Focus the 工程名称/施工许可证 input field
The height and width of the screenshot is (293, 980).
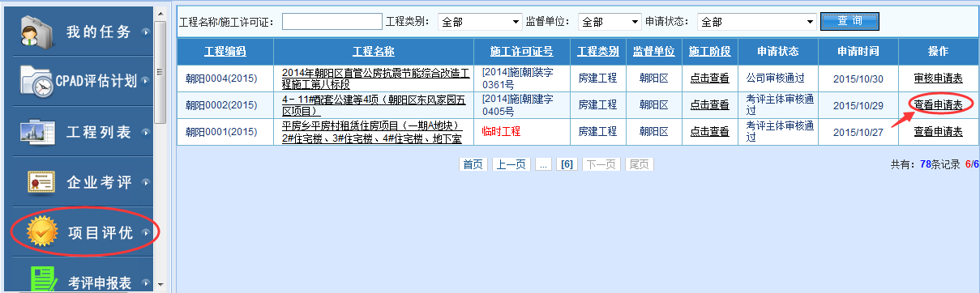[332, 21]
